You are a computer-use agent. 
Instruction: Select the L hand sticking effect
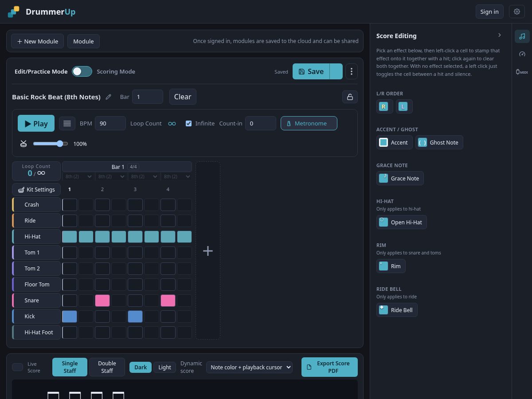coord(404,106)
